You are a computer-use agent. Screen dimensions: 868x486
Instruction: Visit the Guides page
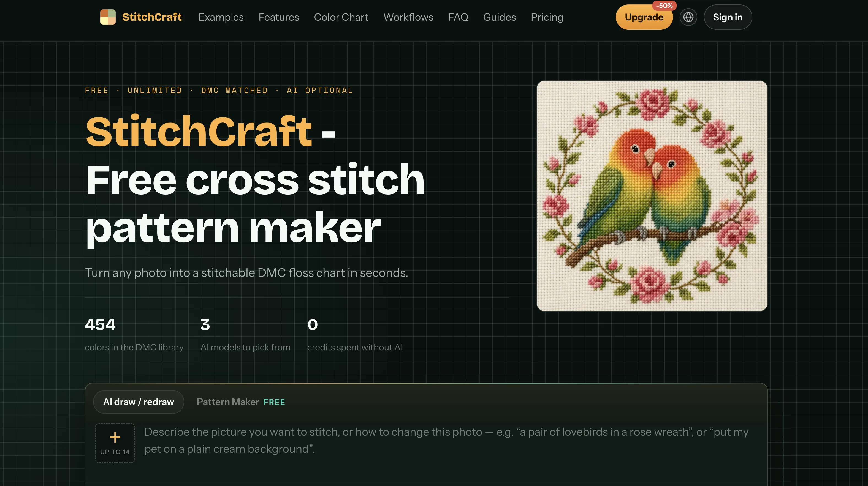point(499,17)
